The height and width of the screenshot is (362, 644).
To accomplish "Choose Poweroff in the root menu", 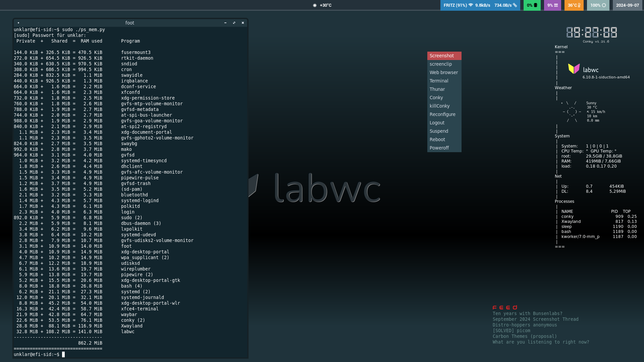I will (444, 148).
